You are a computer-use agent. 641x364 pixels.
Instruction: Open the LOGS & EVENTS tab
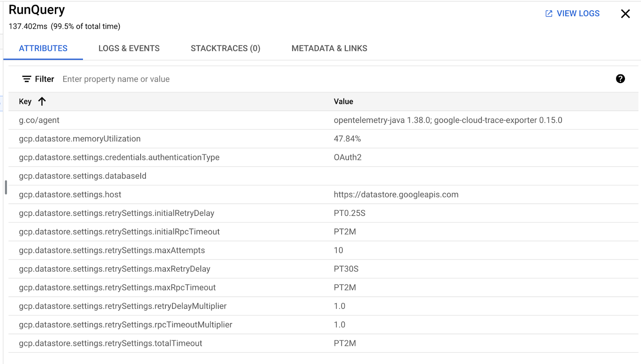[x=129, y=48]
